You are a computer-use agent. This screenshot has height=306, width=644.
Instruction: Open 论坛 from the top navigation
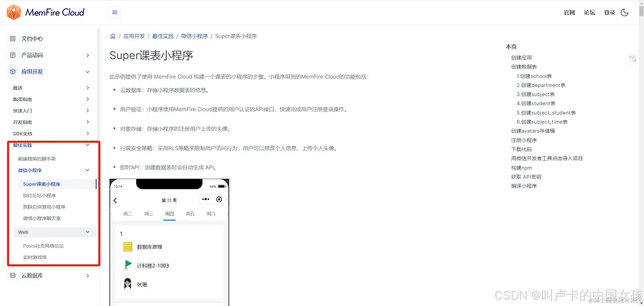click(x=589, y=12)
